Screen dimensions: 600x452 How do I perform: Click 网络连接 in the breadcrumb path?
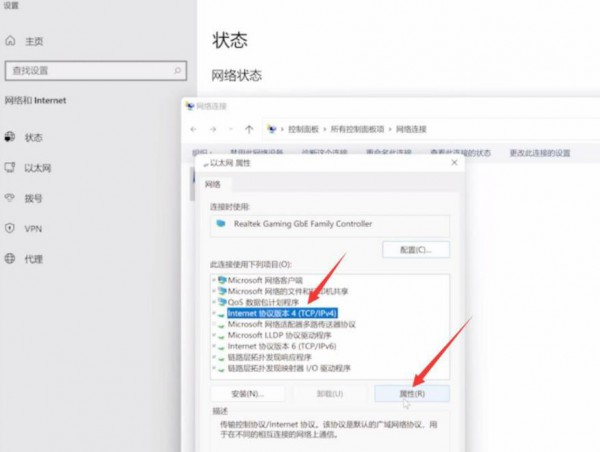[411, 129]
